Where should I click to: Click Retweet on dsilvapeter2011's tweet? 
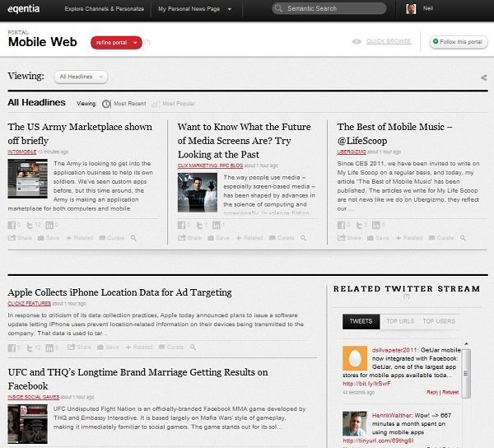(x=450, y=393)
